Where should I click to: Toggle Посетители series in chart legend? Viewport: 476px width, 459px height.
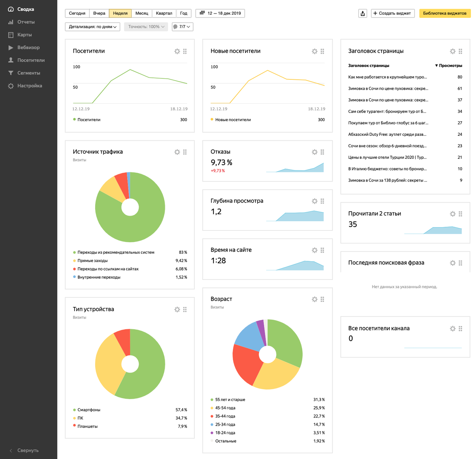pyautogui.click(x=87, y=120)
